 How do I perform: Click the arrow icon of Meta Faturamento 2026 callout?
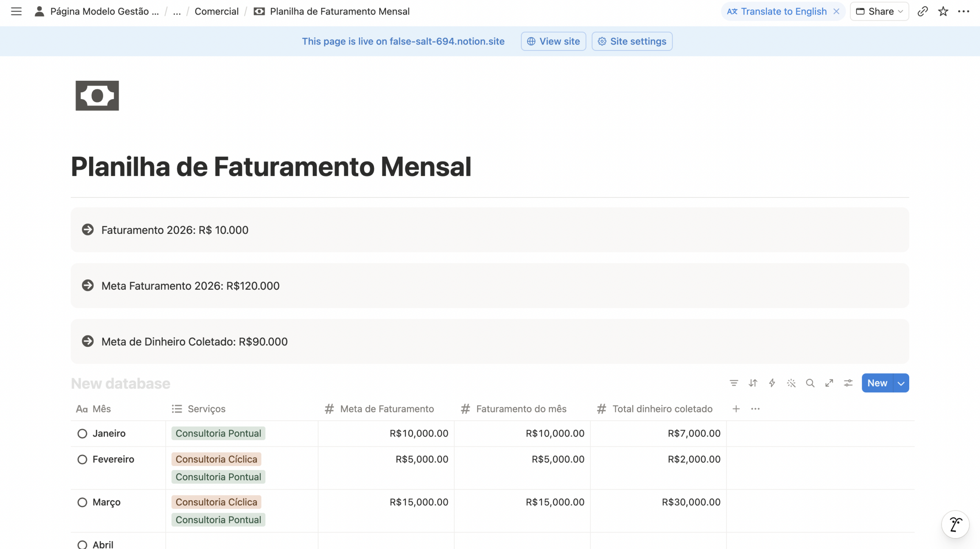pyautogui.click(x=88, y=286)
